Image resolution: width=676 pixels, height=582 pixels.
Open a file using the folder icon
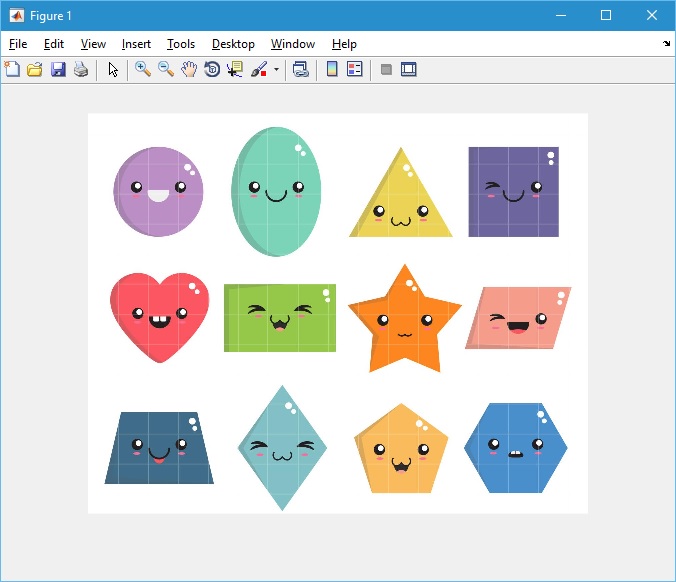tap(35, 69)
